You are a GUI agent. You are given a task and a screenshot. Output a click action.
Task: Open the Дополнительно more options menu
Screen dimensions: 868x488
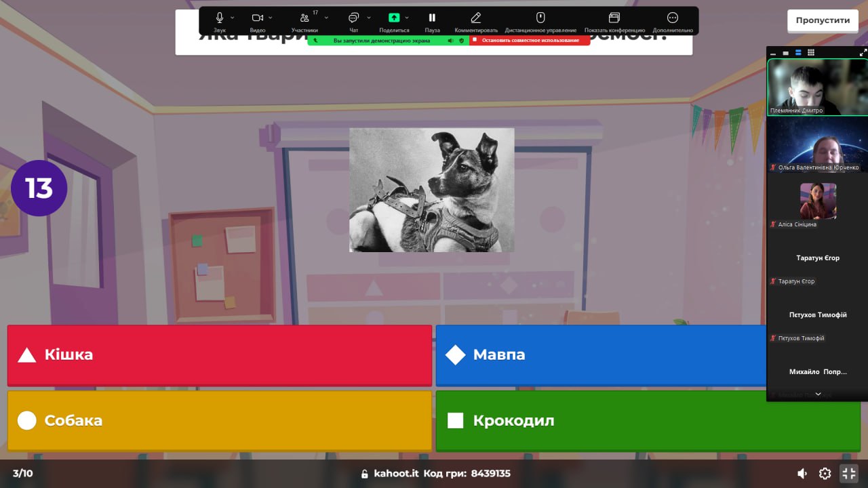pos(673,18)
